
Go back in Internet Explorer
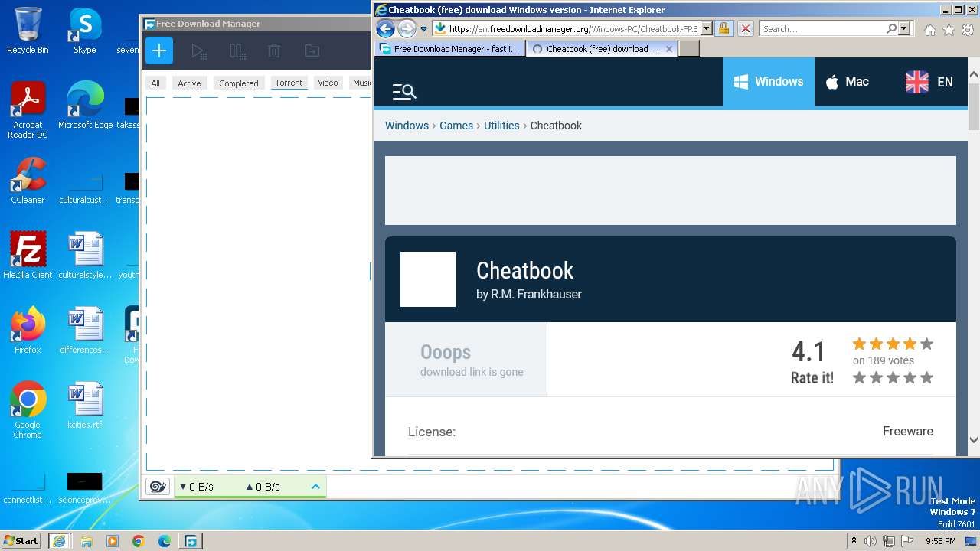pos(385,29)
